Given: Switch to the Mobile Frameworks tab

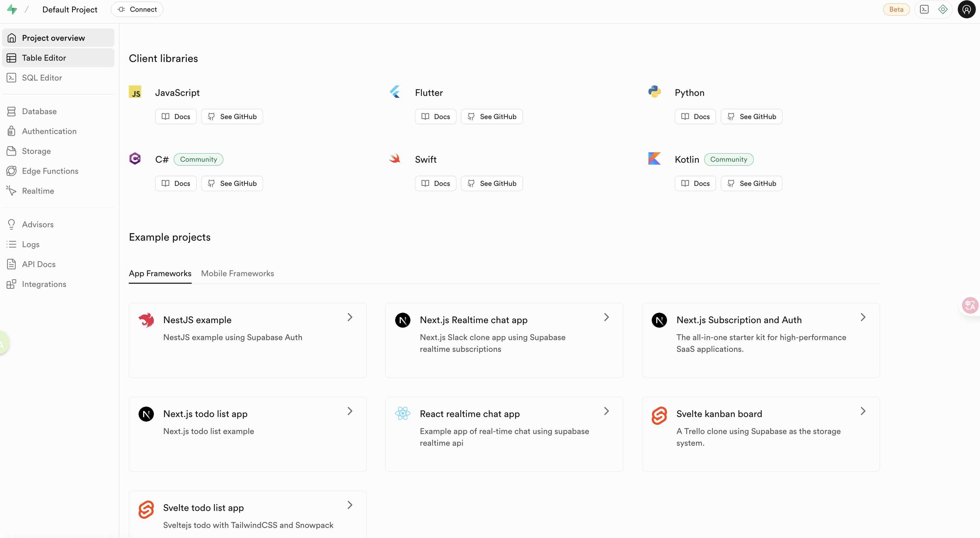Looking at the screenshot, I should (x=237, y=273).
